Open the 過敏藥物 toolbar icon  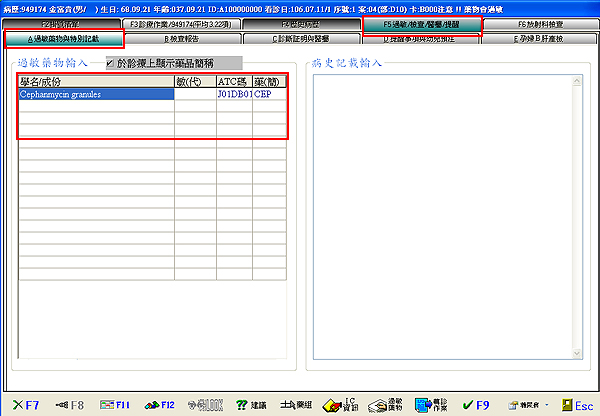pyautogui.click(x=386, y=404)
